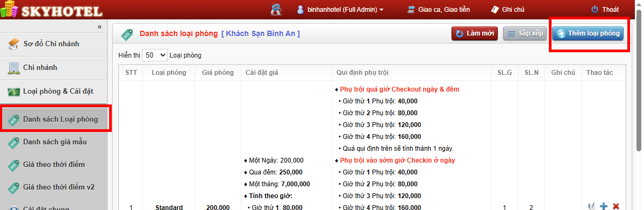Screen dimensions: 644x210
Task: Click the STT column header
Action: (x=131, y=73)
